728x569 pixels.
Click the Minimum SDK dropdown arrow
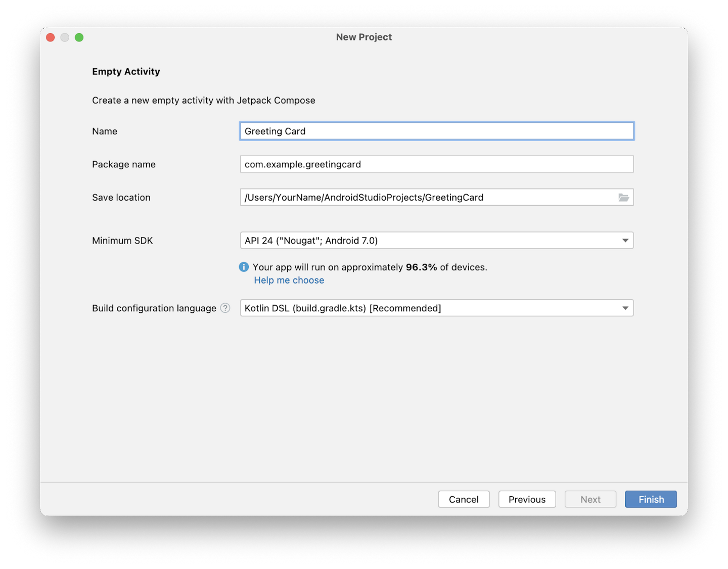[625, 240]
